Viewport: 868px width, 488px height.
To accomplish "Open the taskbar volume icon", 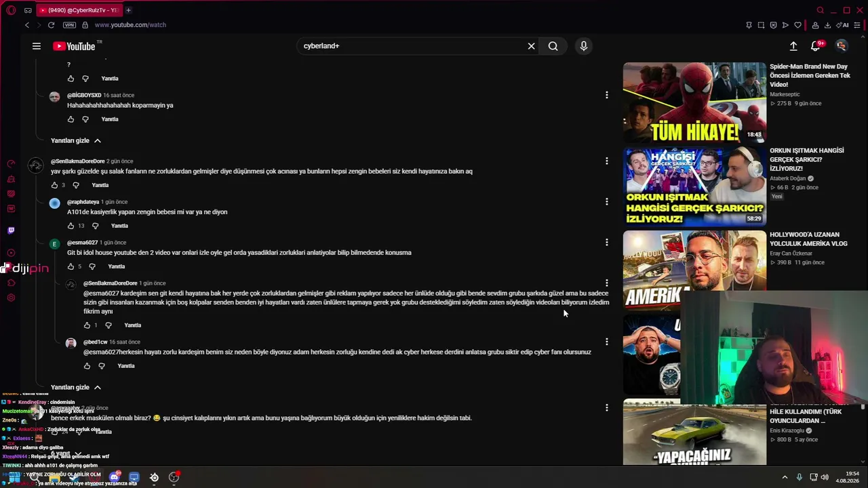I will coord(825,477).
